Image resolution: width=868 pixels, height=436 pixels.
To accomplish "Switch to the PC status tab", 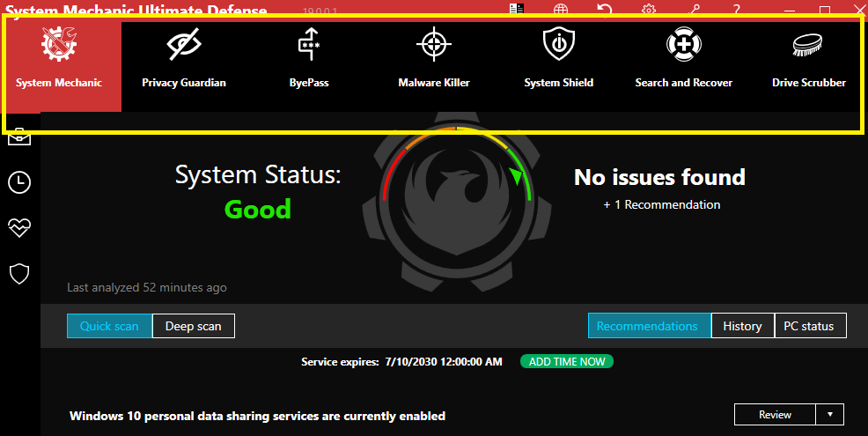I will point(811,326).
